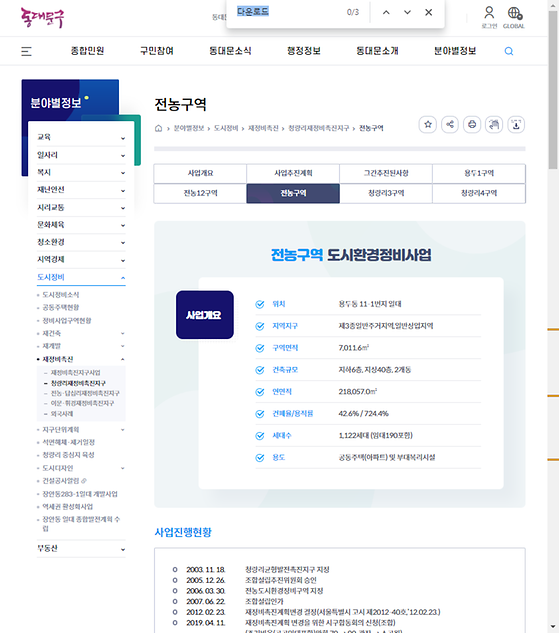
Task: Switch to 사업추진계획 tab
Action: [293, 173]
